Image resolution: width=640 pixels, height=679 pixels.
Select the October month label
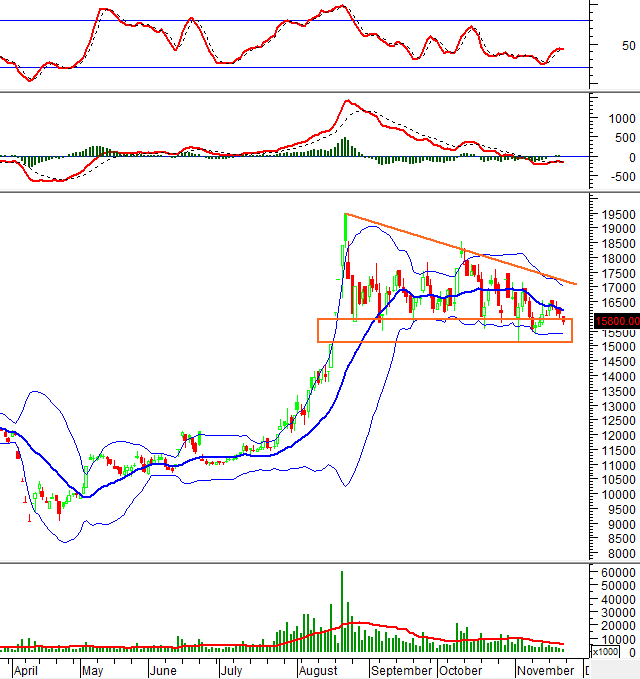[x=461, y=670]
